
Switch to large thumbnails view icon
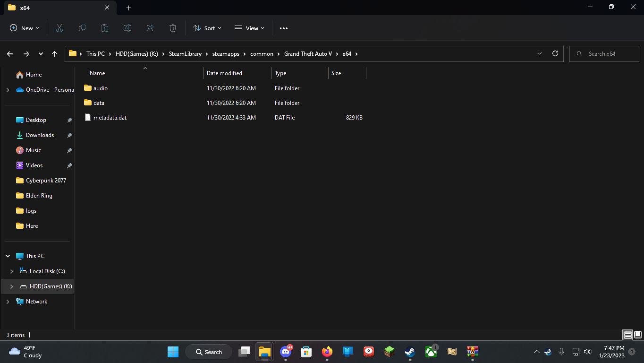pyautogui.click(x=637, y=335)
